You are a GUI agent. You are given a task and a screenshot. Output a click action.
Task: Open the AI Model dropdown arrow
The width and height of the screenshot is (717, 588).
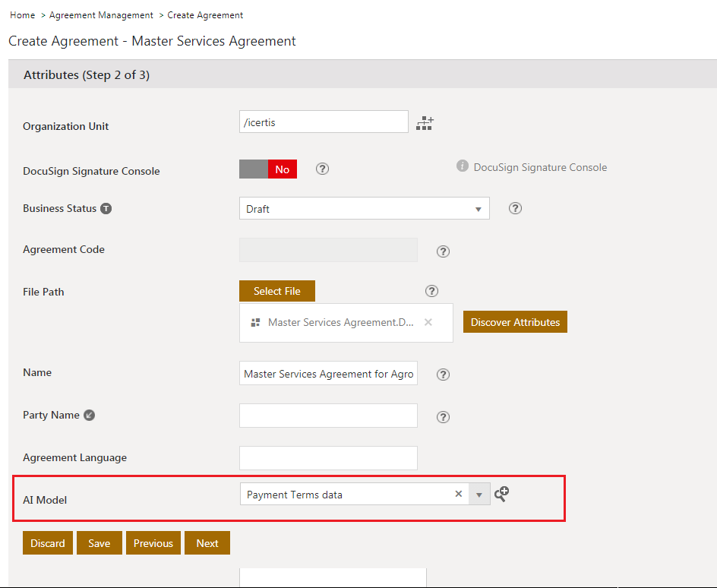pyautogui.click(x=479, y=495)
